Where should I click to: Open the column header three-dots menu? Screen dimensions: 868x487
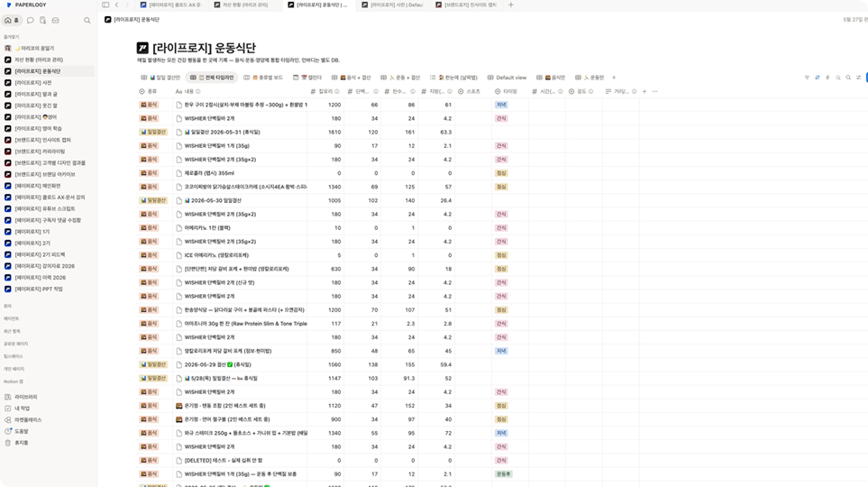pyautogui.click(x=655, y=91)
